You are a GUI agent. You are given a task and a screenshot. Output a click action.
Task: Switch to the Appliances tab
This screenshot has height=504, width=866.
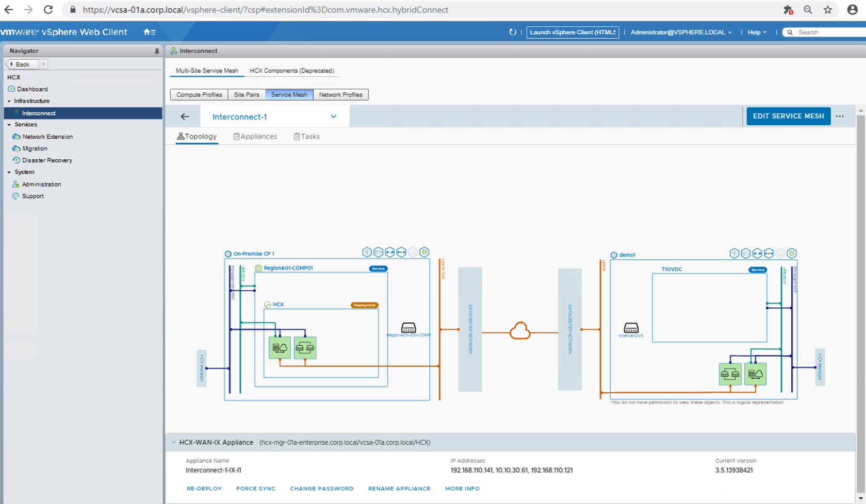pyautogui.click(x=255, y=137)
